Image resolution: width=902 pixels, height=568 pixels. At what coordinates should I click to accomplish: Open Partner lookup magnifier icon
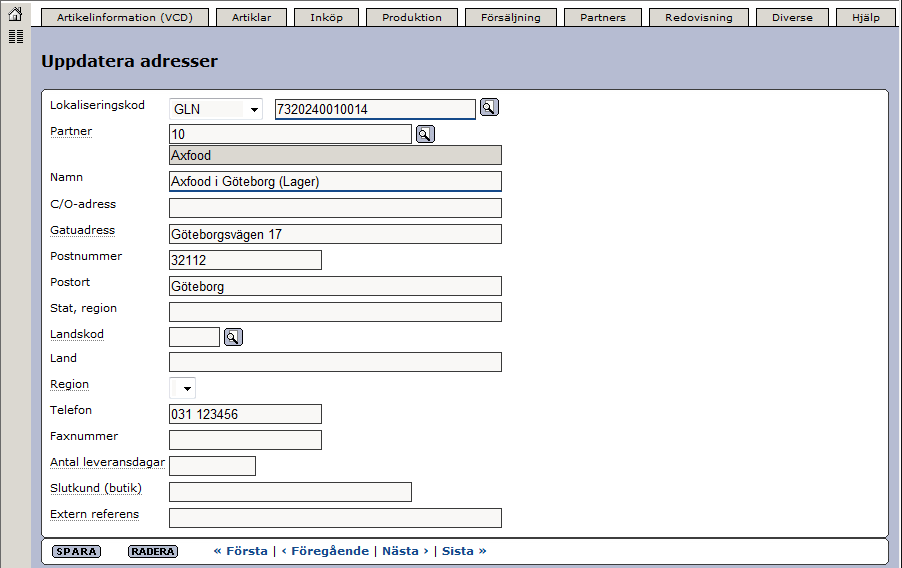tap(425, 134)
